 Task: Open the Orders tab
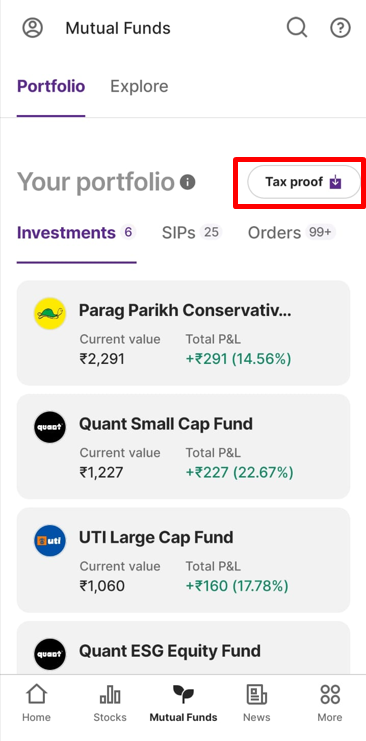coord(292,233)
